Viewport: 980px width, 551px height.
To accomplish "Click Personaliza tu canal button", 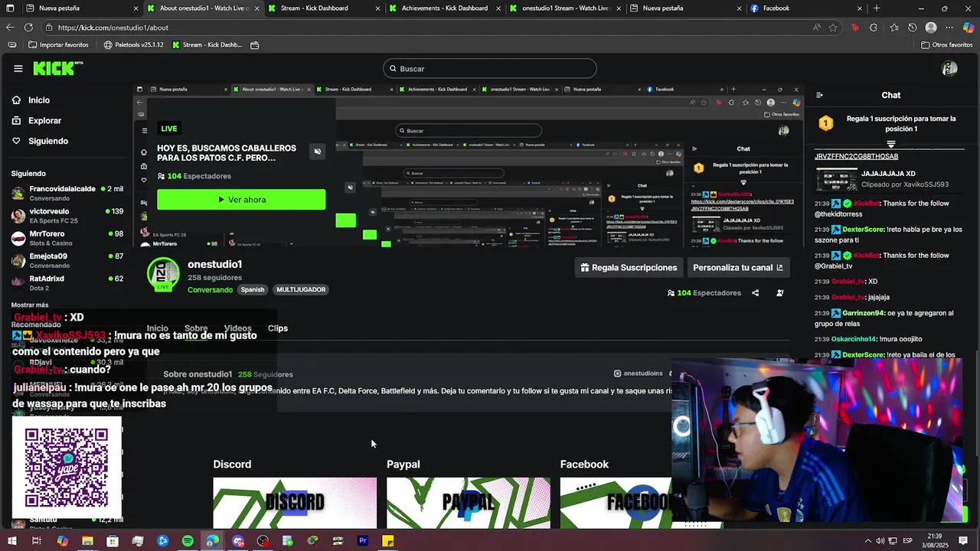I will (x=738, y=268).
